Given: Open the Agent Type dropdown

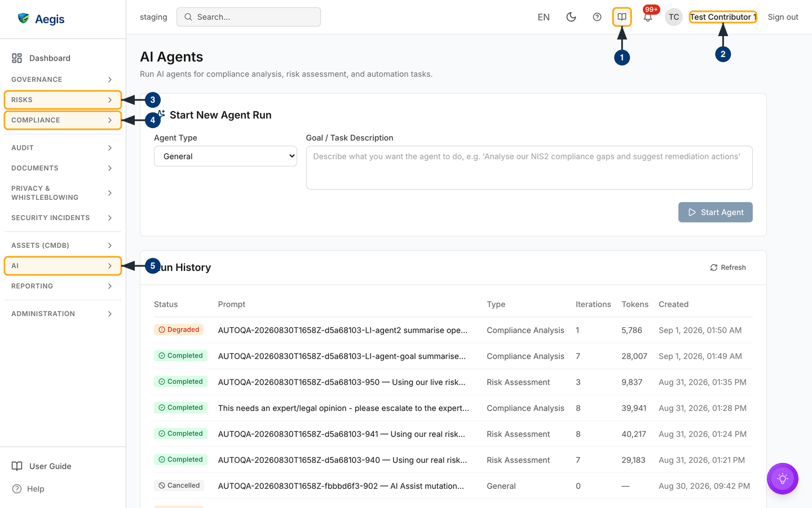Looking at the screenshot, I should coord(226,156).
